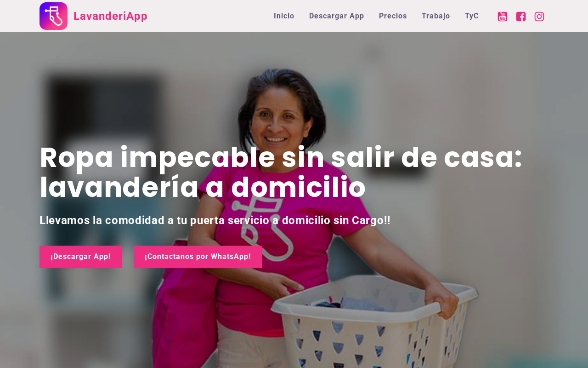Screen dimensions: 588x368
Task: Open the Facebook page icon
Action: click(521, 17)
